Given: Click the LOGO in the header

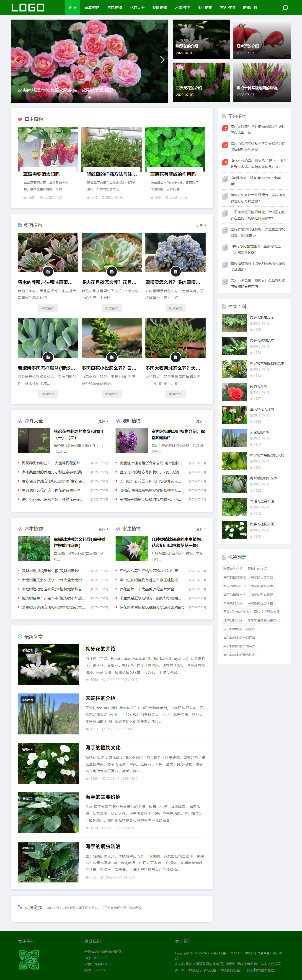Looking at the screenshot, I should coord(28,8).
